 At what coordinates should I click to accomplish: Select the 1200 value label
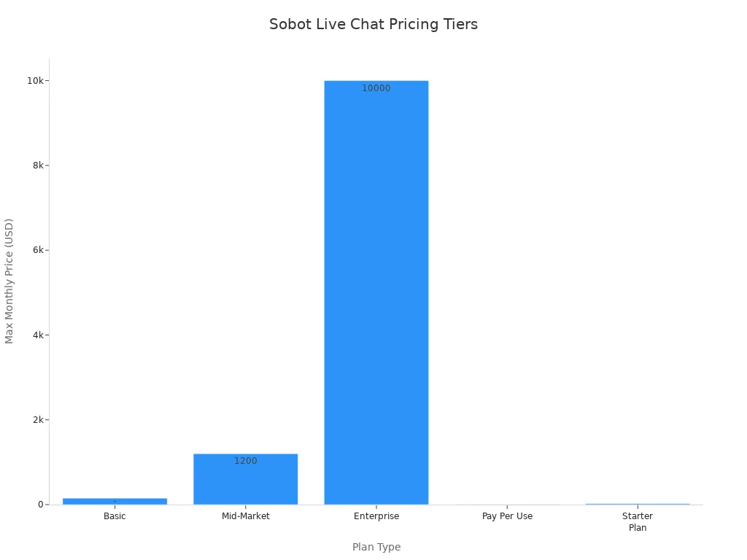[246, 461]
